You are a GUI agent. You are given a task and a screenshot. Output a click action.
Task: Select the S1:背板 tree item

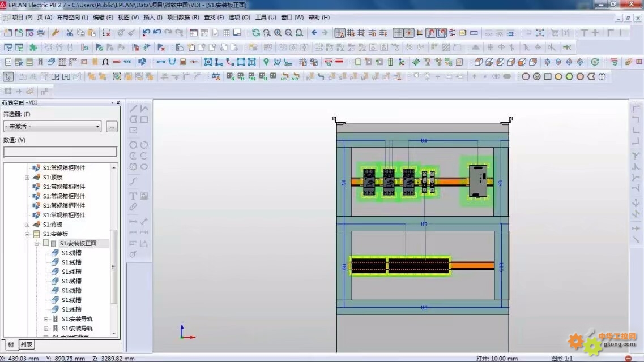coord(53,224)
